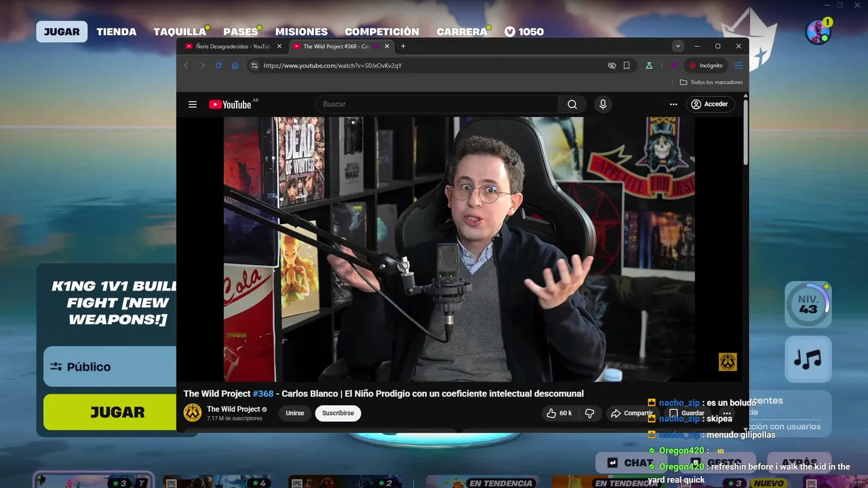868x488 pixels.
Task: Click the YouTube search magnifier button
Action: tap(572, 104)
